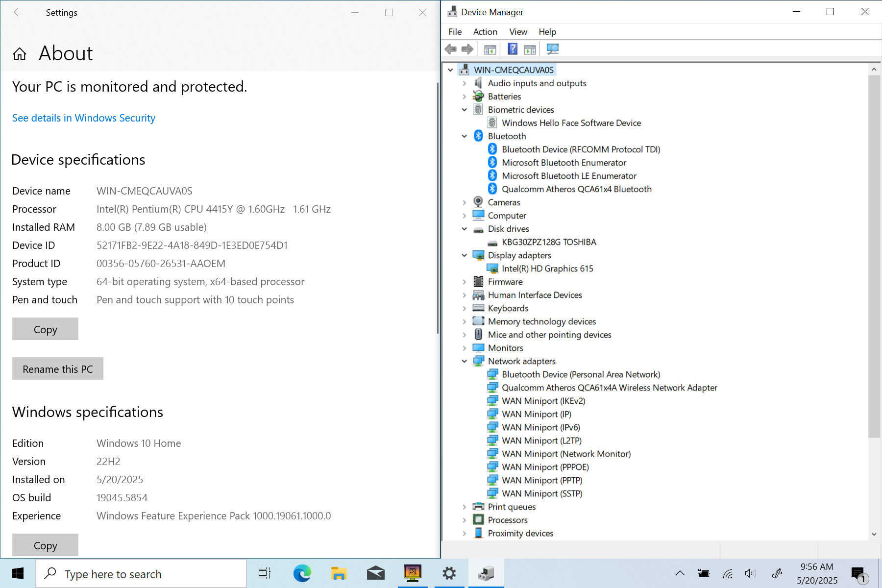Click the Back arrow in Device Manager toolbar

[x=451, y=49]
